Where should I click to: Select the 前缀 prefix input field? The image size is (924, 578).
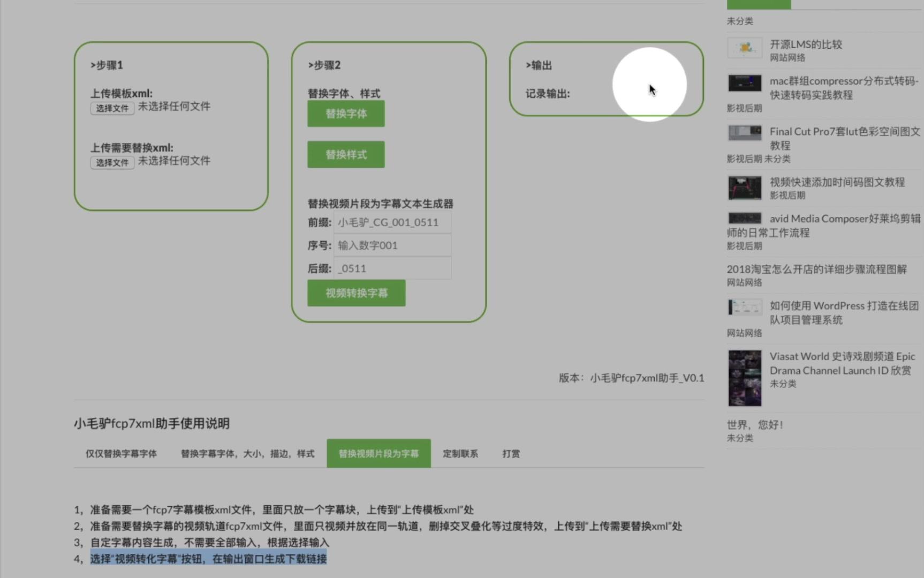(392, 222)
